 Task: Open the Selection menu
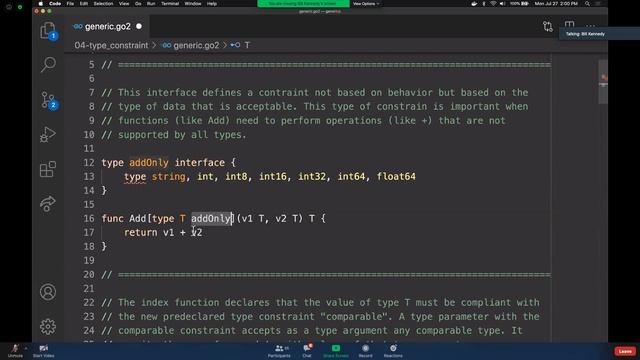click(x=103, y=4)
